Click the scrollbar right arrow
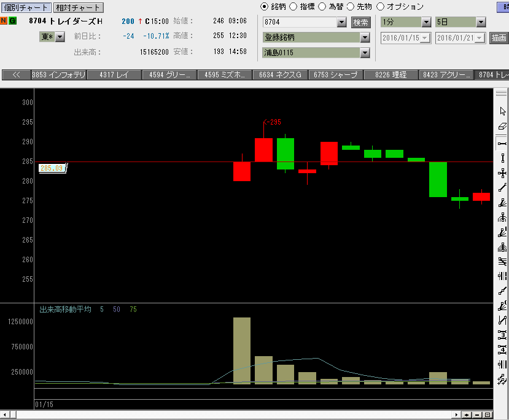Viewport: 509px width, 420px height. pos(456,415)
